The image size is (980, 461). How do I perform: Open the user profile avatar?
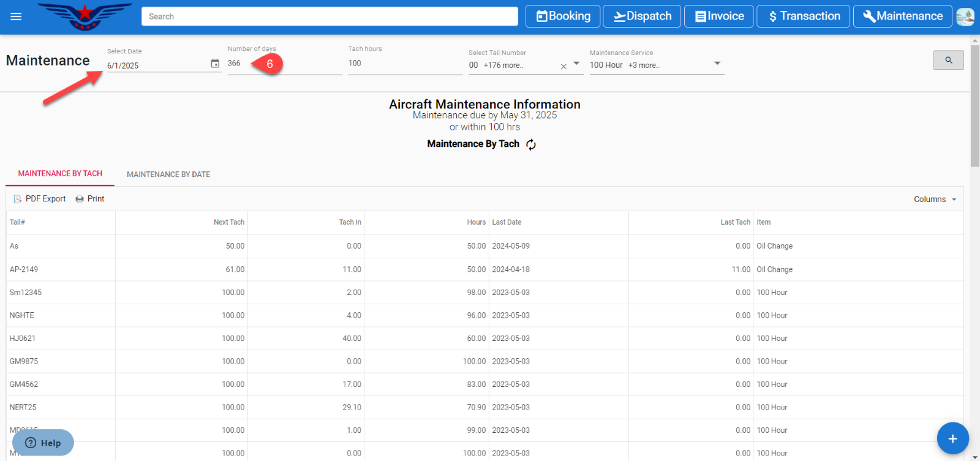click(965, 17)
